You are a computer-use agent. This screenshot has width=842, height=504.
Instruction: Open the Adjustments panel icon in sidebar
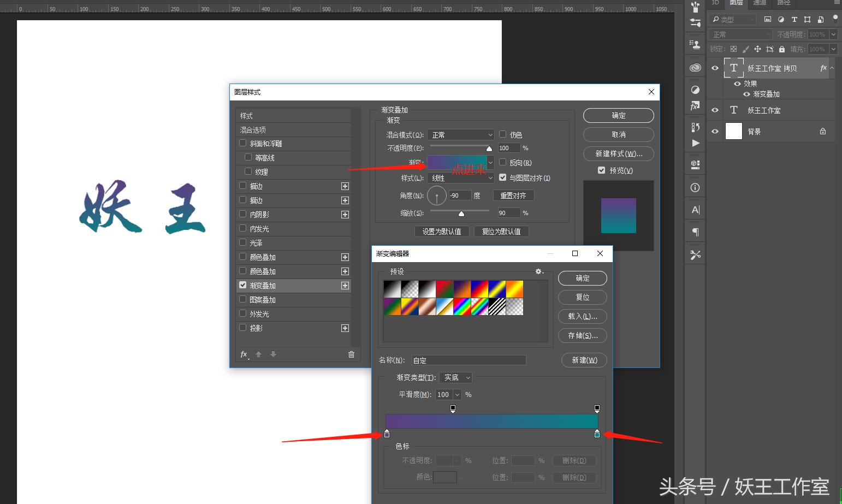[695, 90]
